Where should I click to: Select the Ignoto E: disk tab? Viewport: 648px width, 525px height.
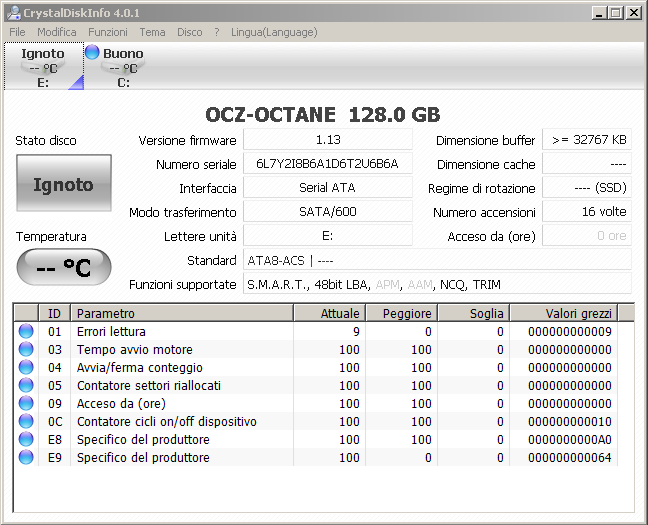(x=44, y=66)
